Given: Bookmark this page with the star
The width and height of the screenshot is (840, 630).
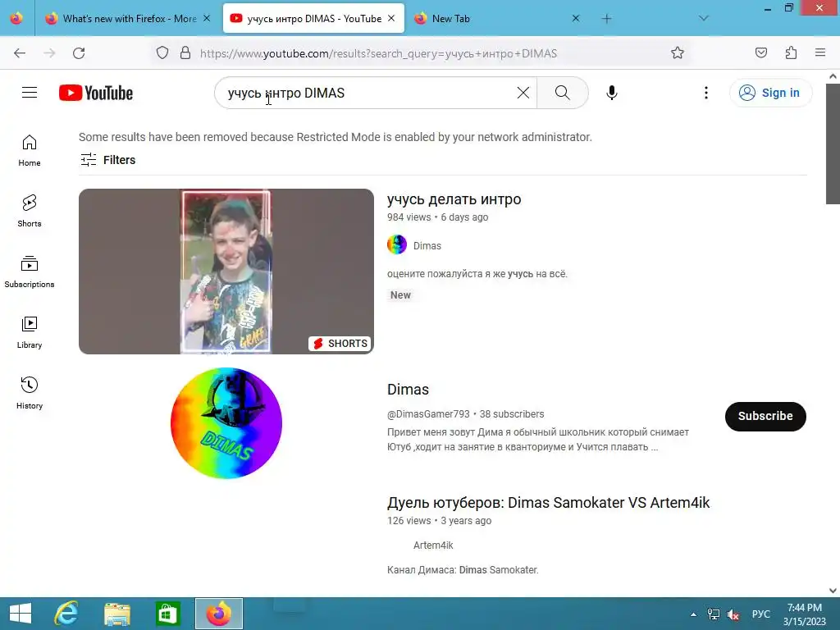Looking at the screenshot, I should (x=677, y=53).
